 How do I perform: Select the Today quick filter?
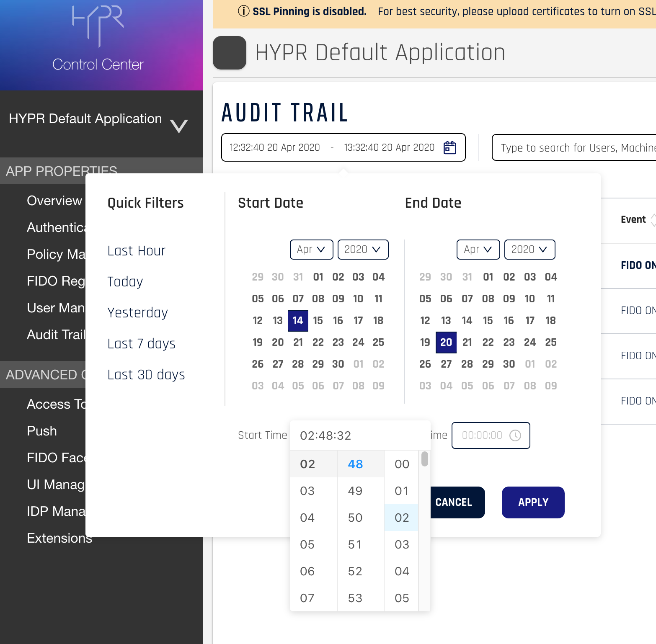tap(125, 282)
